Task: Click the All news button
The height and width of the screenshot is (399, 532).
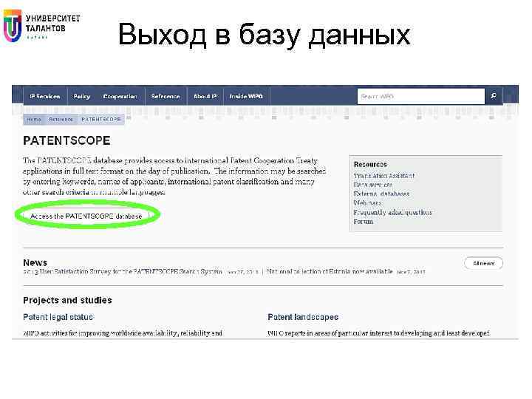Action: 483,263
